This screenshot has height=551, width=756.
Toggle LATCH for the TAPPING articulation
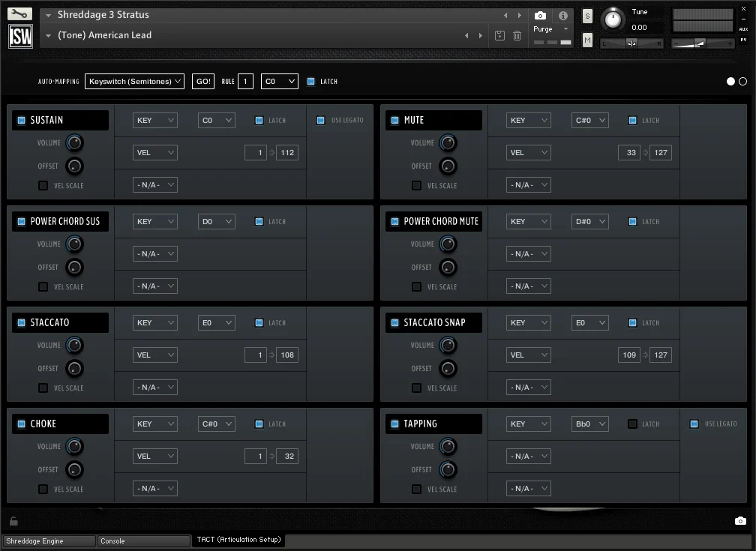632,424
